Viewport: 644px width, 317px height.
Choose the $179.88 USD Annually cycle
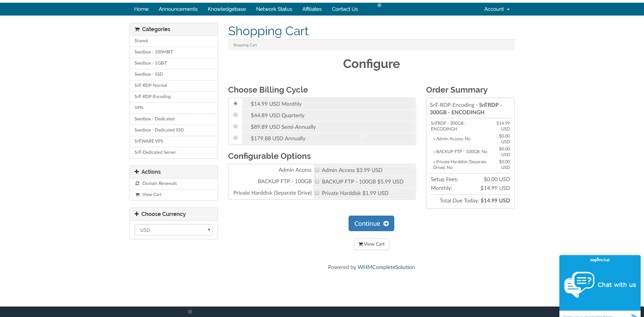pyautogui.click(x=236, y=138)
